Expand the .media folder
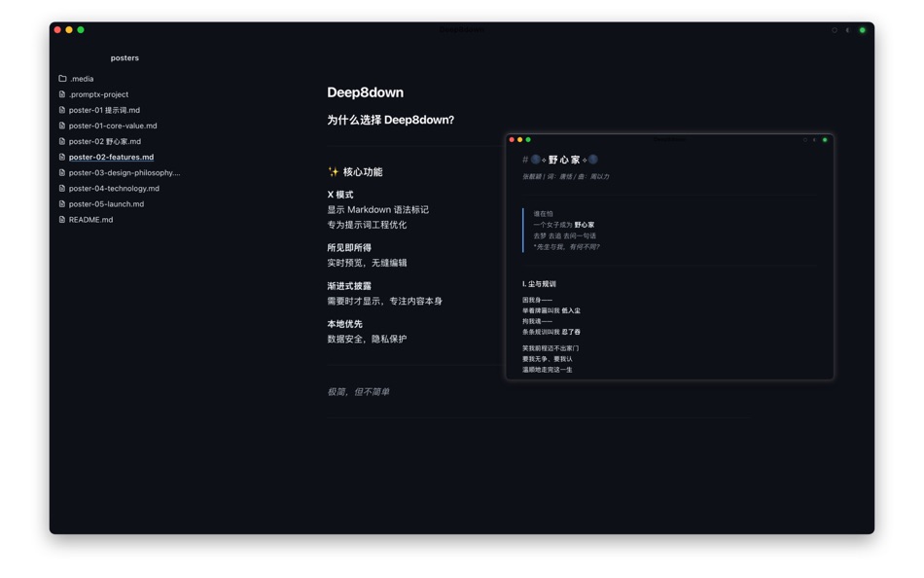924x578 pixels. [82, 79]
